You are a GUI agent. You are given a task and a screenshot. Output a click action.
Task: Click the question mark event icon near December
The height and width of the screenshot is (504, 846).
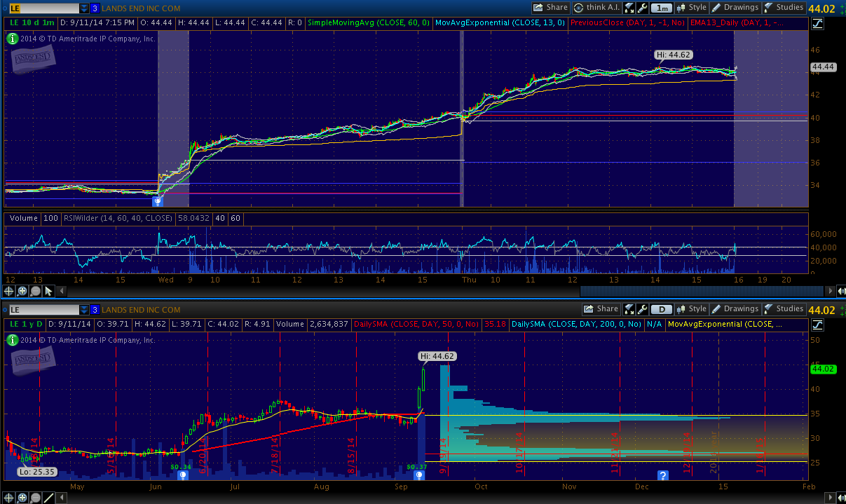click(662, 475)
